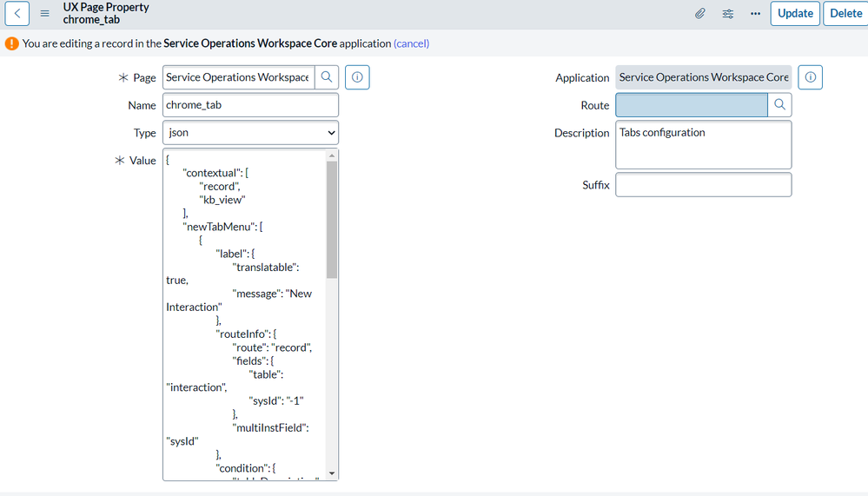
Task: Edit the Name field chrome_tab
Action: (x=250, y=104)
